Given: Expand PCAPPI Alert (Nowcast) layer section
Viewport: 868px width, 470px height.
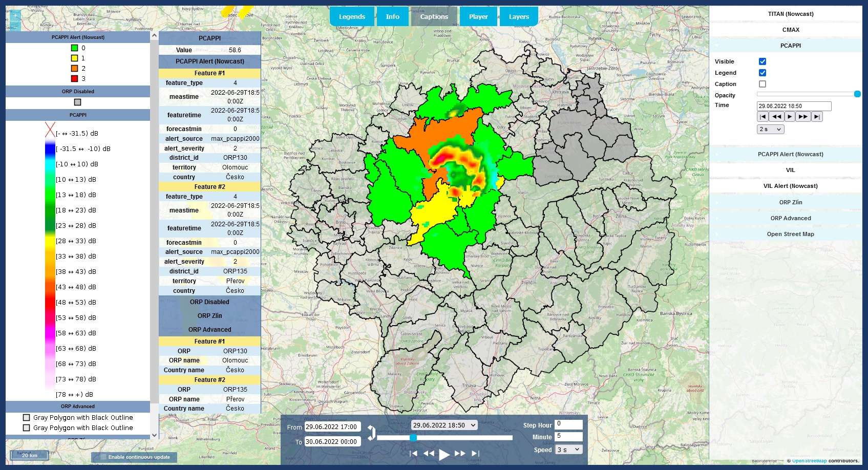Looking at the screenshot, I should pos(791,154).
